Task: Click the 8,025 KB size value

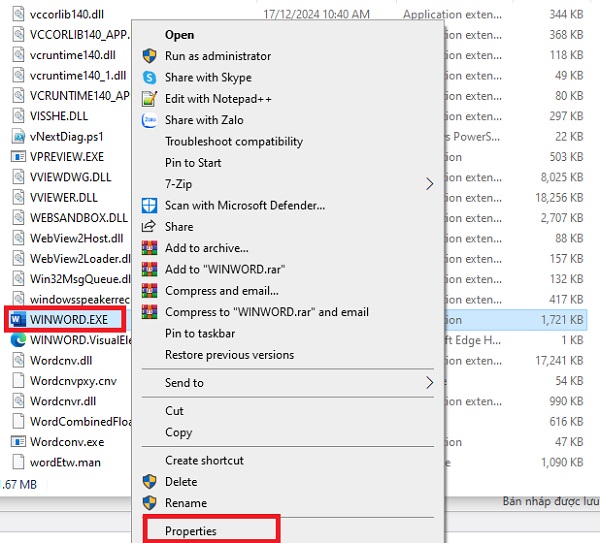Action: [x=562, y=177]
